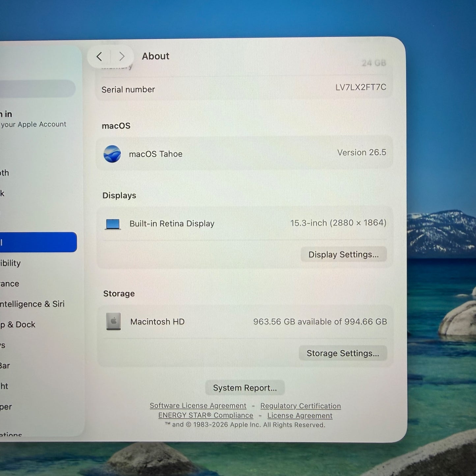Click the Serial number label
Screen dimensions: 476x476
pyautogui.click(x=128, y=90)
